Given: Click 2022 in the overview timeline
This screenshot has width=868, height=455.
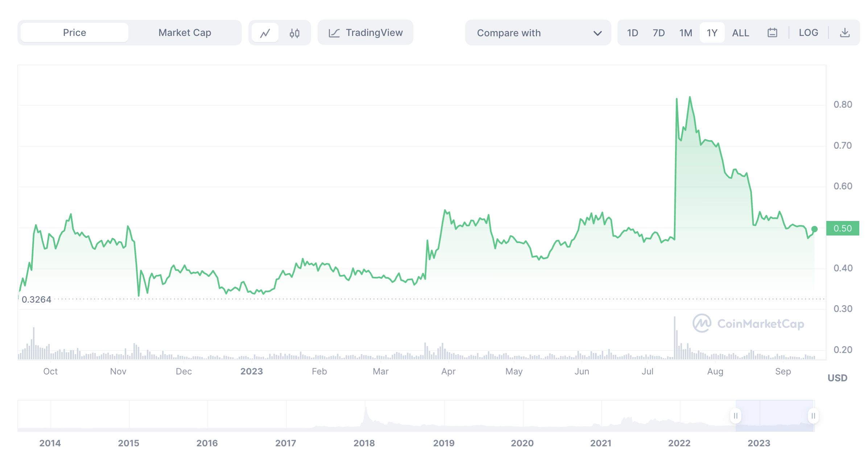Looking at the screenshot, I should (x=679, y=443).
